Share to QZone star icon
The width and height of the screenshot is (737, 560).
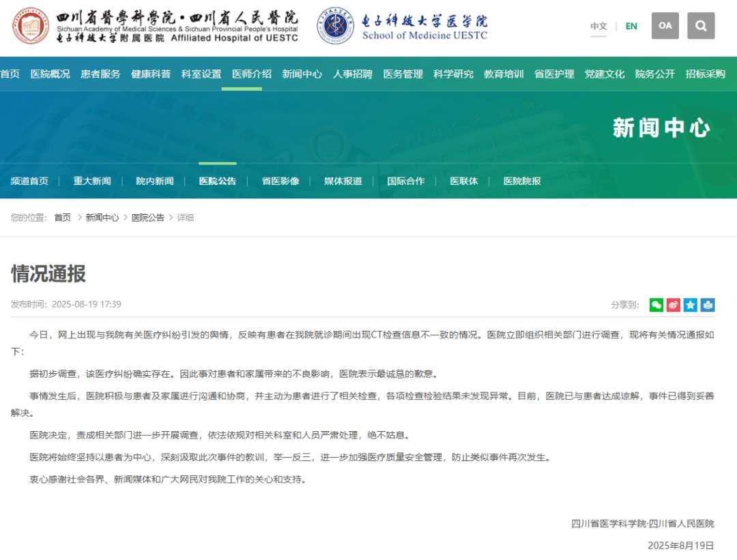[x=691, y=305]
